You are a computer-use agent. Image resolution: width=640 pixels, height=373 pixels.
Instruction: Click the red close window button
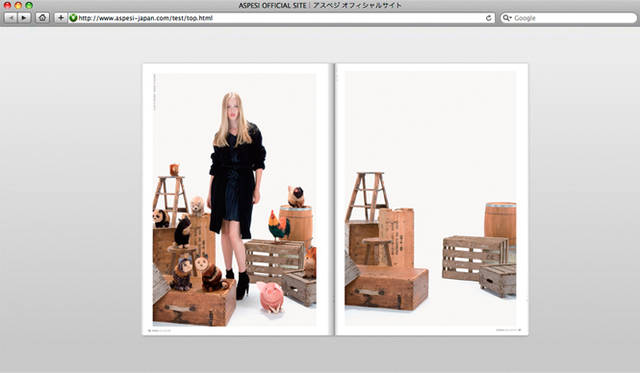pos(7,5)
